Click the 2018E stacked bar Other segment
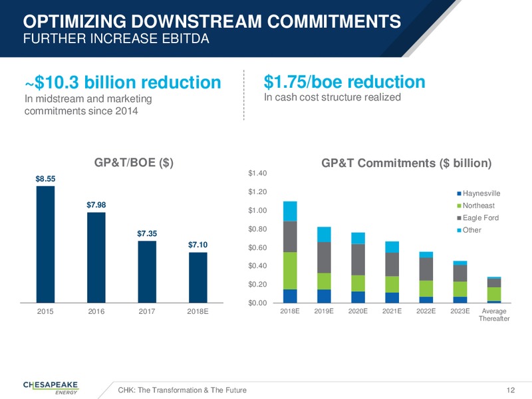 click(x=290, y=211)
